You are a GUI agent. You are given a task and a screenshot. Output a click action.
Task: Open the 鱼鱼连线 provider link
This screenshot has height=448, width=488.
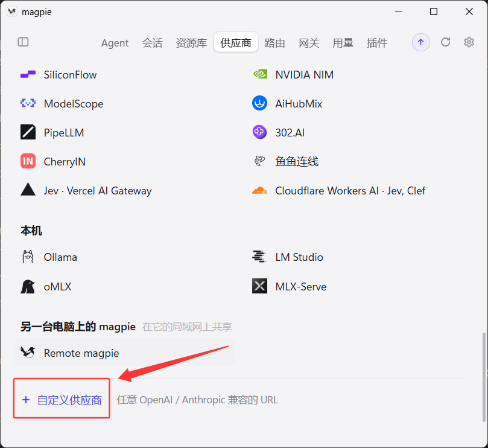pos(297,161)
